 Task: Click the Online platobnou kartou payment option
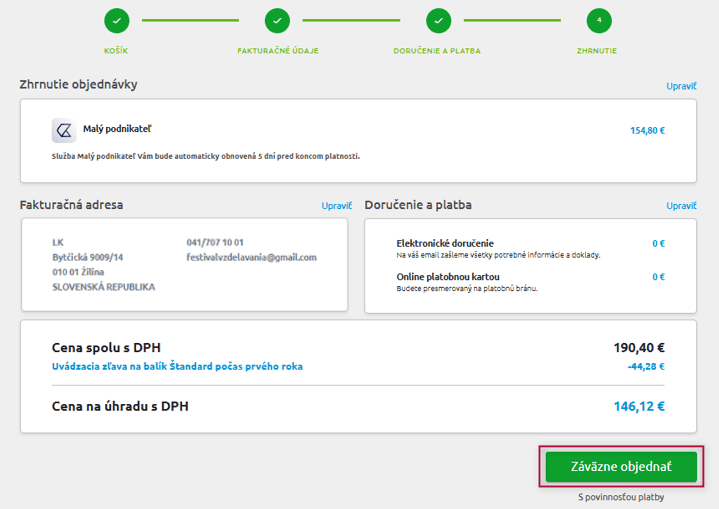coord(448,276)
